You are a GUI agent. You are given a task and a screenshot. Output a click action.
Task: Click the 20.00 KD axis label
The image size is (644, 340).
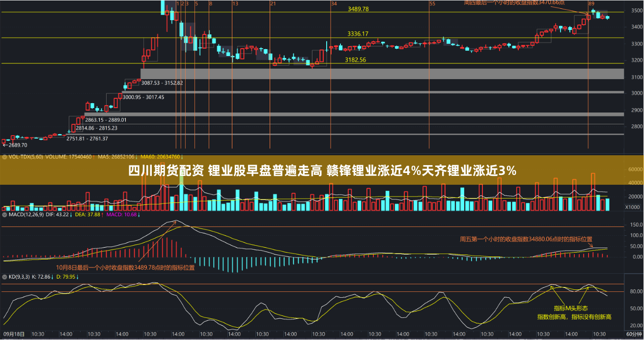[x=637, y=326]
